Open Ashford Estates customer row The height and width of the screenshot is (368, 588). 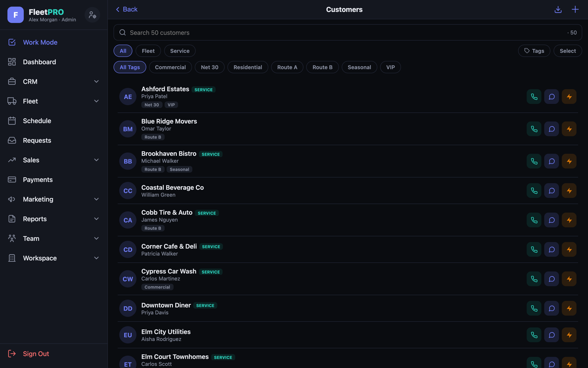[348, 97]
